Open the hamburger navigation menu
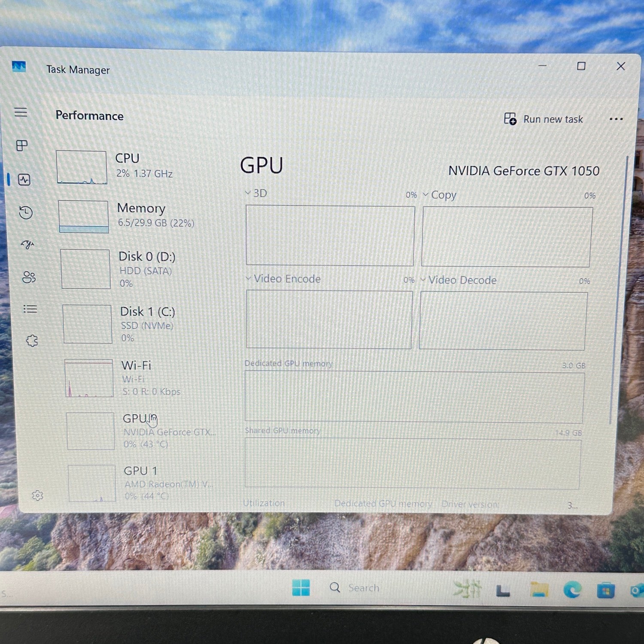644x644 pixels. tap(21, 112)
